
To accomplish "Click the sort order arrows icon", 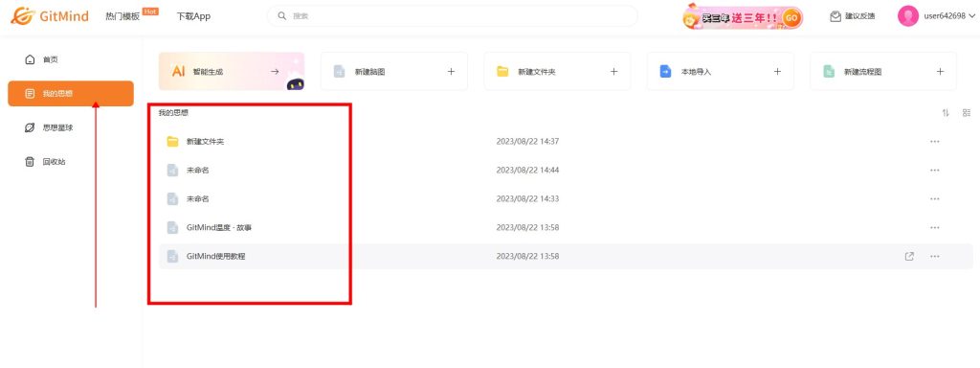I will pos(946,113).
